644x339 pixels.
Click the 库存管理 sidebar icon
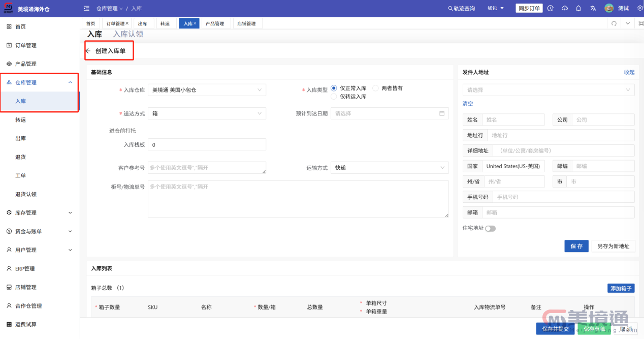pos(9,212)
